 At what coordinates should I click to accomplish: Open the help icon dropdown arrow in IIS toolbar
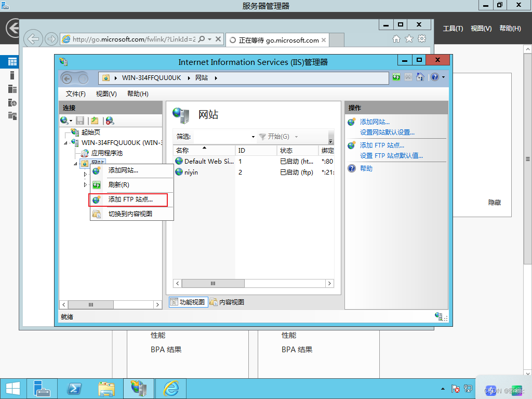(443, 77)
